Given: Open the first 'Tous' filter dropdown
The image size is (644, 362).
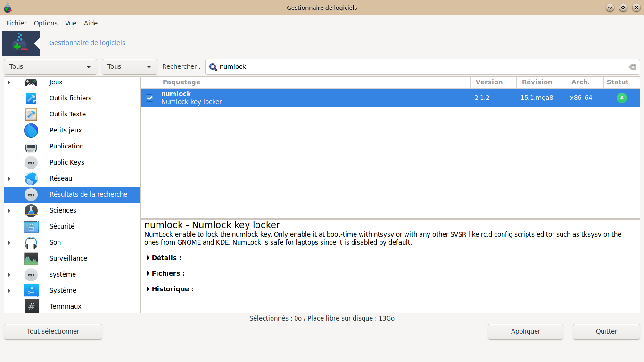Looking at the screenshot, I should (x=50, y=67).
